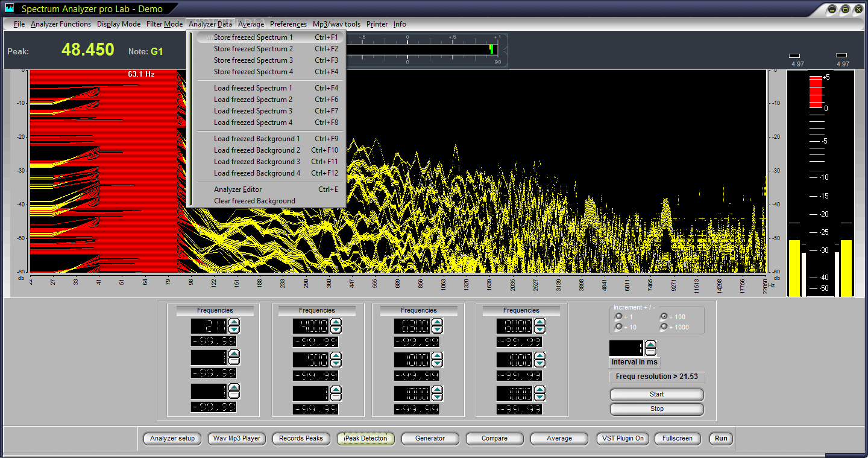
Task: Open the Mp3/wav tools menu
Action: coord(336,24)
